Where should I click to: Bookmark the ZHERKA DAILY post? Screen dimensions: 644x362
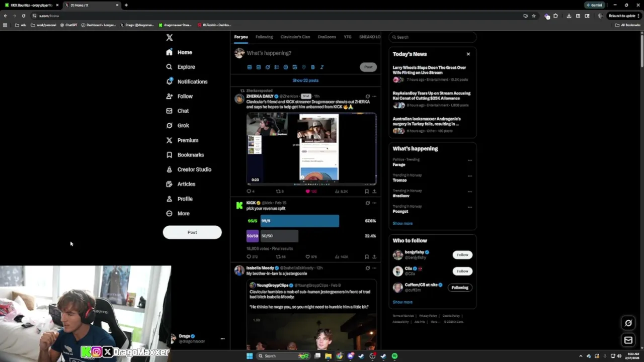coord(367,191)
